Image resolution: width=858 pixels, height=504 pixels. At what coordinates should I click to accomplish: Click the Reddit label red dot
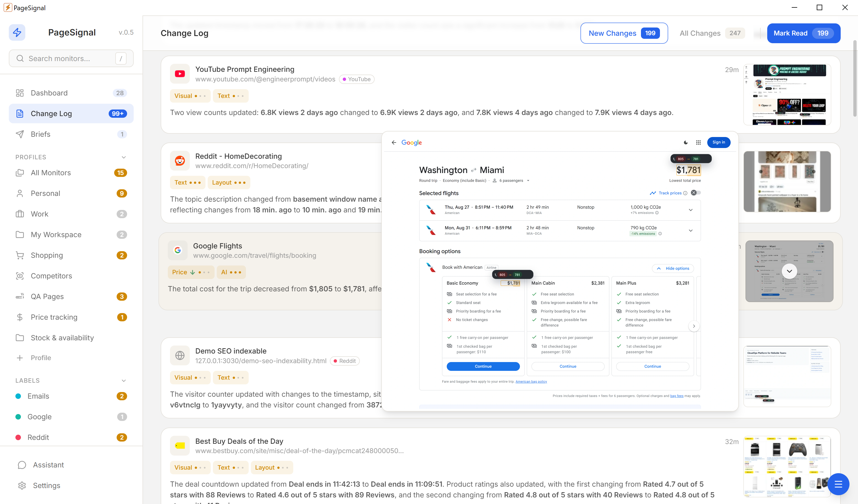(x=18, y=438)
